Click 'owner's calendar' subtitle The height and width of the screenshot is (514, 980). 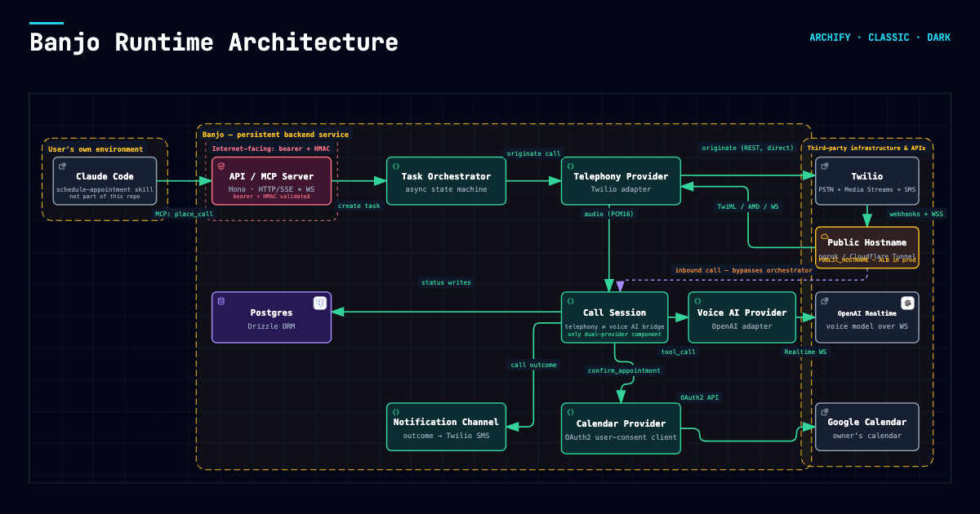(x=866, y=436)
